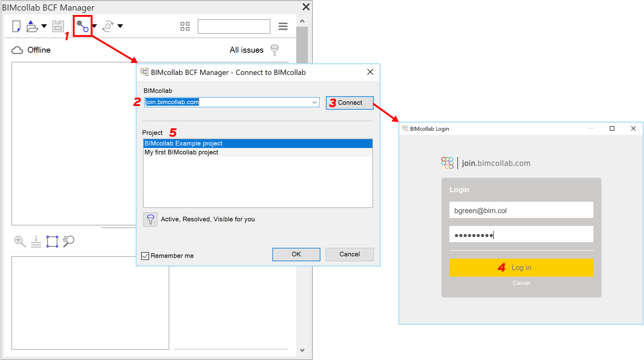Maximize the BIMcollab Login window

[612, 128]
